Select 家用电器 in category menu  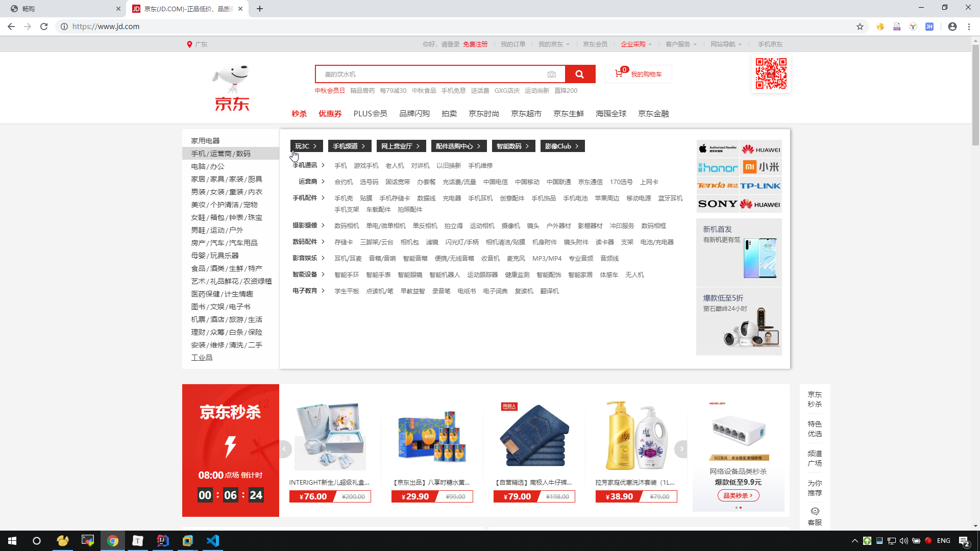205,141
